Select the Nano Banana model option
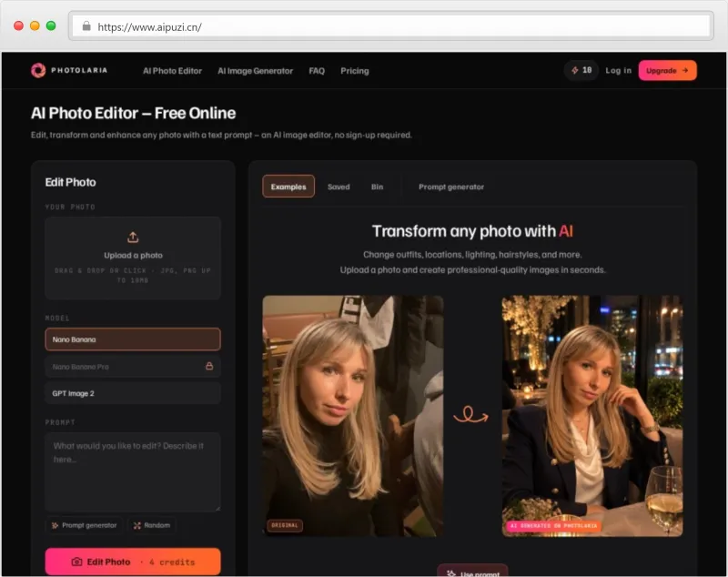This screenshot has height=577, width=728. pos(133,339)
